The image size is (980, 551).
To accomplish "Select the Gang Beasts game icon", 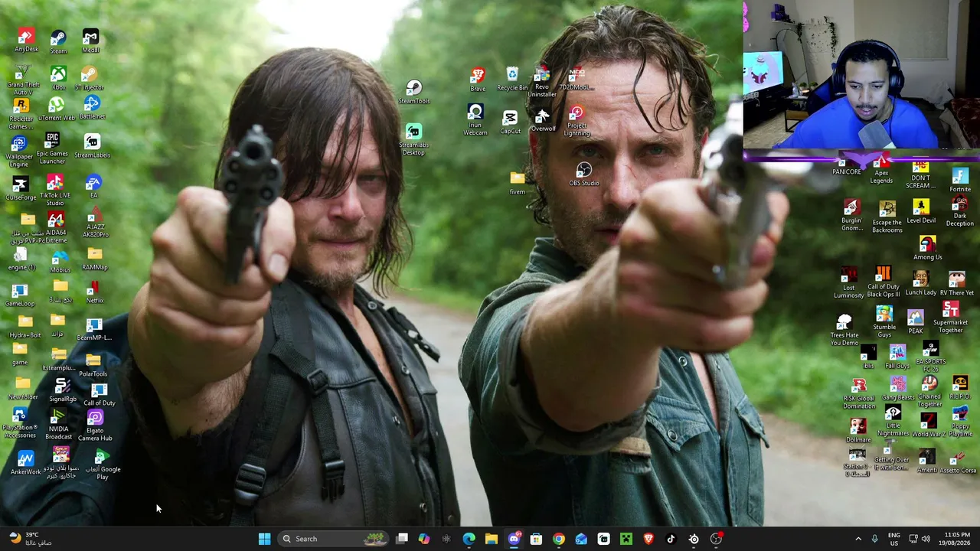I will pos(898,390).
